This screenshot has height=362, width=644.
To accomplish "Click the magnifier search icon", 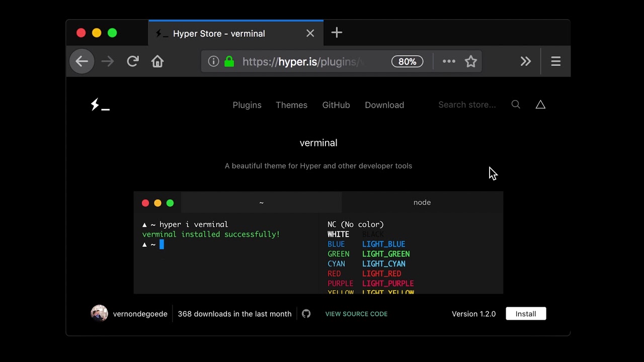I will click(x=516, y=105).
